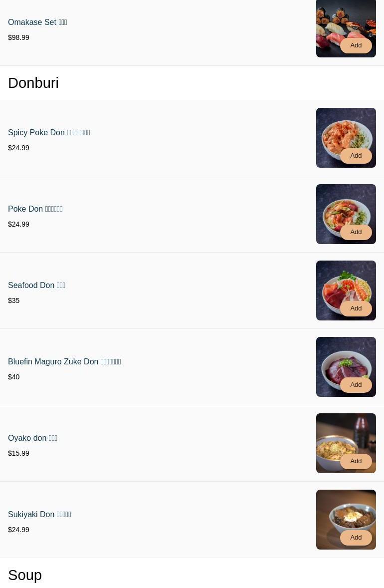Open Sukiyaki Don item title
Viewport: 384px width, 588px height.
pos(39,515)
